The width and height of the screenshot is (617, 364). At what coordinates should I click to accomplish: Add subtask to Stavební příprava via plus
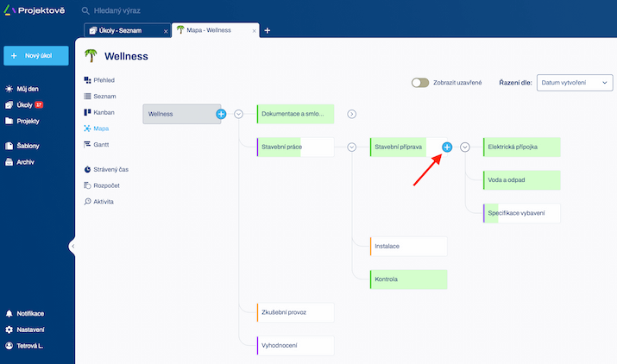(x=447, y=147)
